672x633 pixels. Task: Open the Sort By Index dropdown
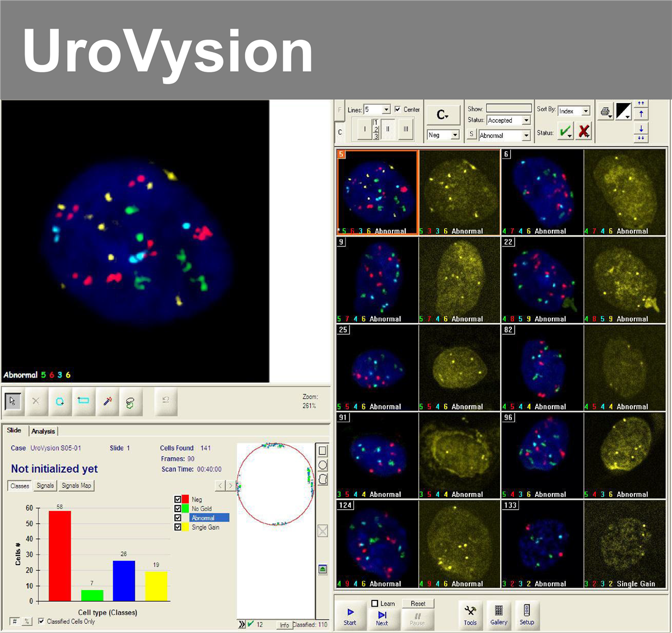point(586,111)
